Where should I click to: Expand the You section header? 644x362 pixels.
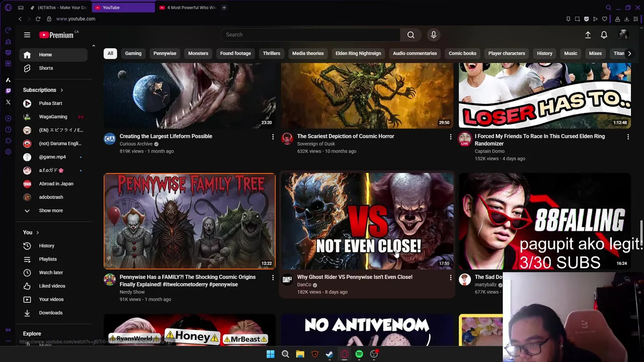point(31,232)
